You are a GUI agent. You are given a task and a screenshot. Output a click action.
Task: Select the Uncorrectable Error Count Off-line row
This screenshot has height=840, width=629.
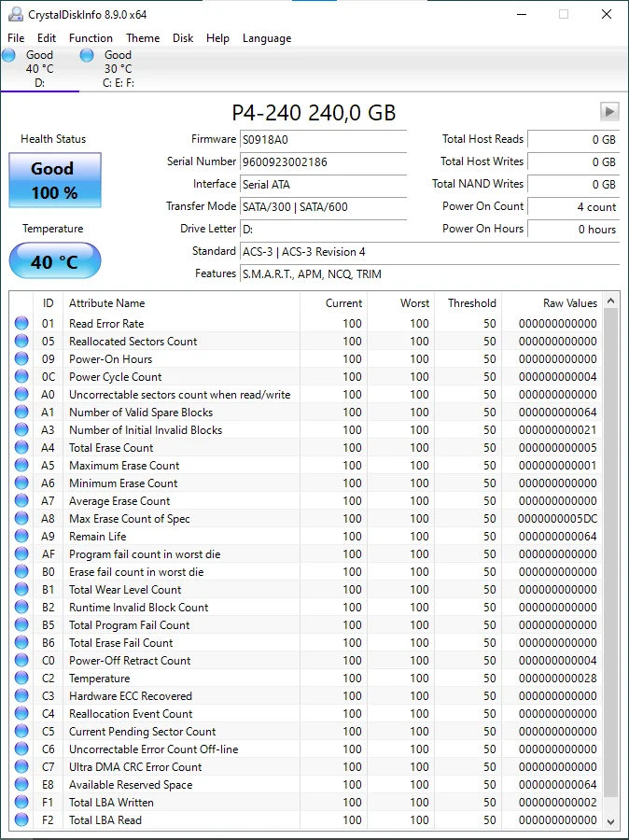306,749
